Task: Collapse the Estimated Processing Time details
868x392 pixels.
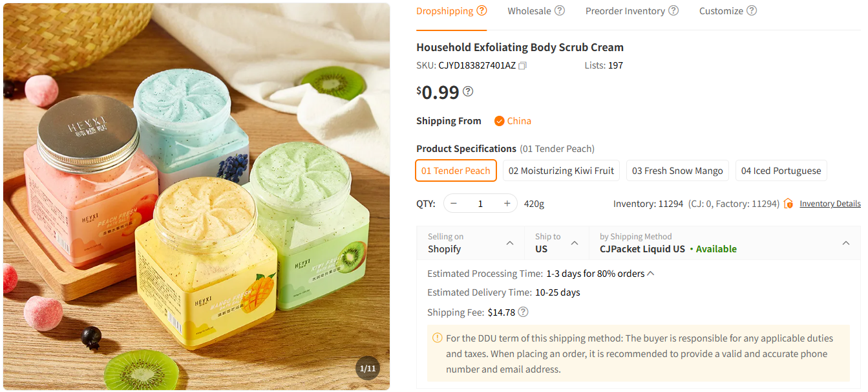Action: [x=650, y=273]
